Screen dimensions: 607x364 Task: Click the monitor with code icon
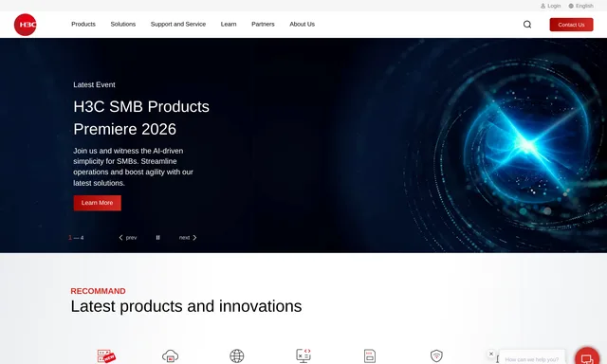pyautogui.click(x=303, y=355)
